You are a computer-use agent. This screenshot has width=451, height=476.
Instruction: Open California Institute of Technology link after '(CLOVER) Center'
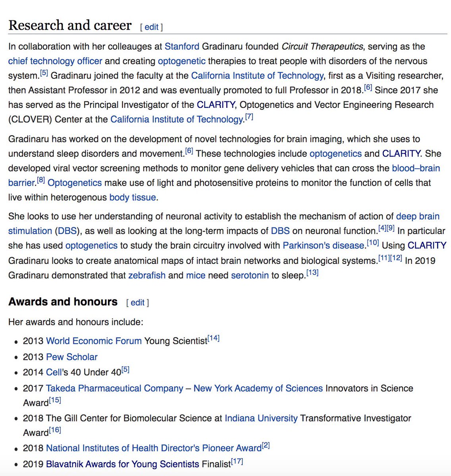pos(177,119)
